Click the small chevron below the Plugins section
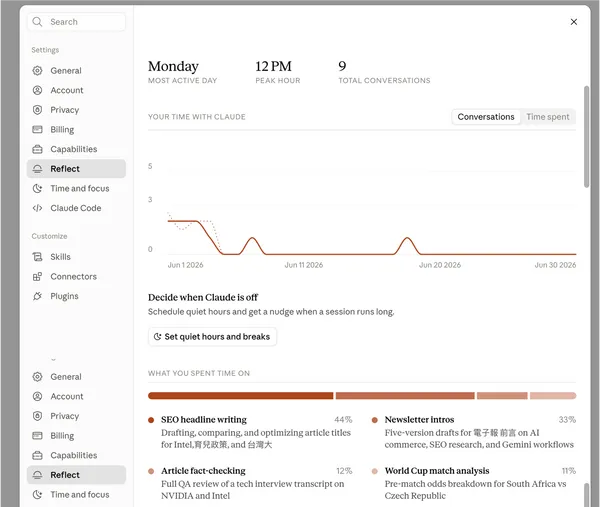Viewport: 600px width, 507px height. [x=53, y=360]
